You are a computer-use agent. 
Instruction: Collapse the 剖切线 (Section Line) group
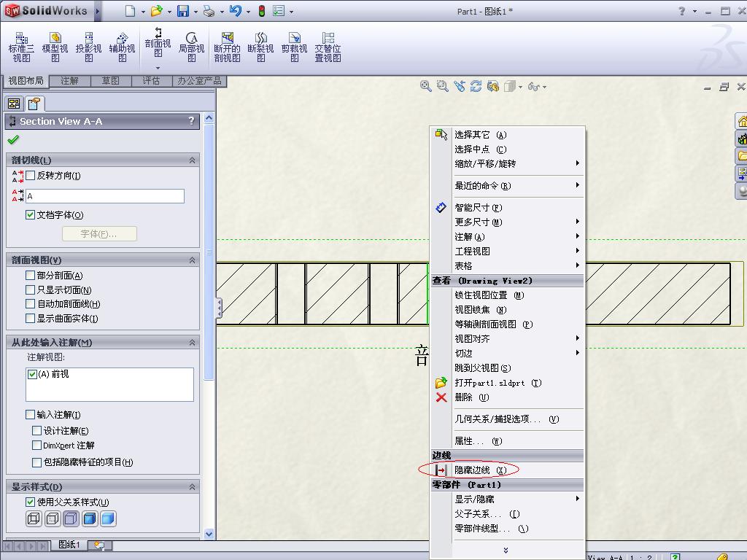click(x=192, y=160)
